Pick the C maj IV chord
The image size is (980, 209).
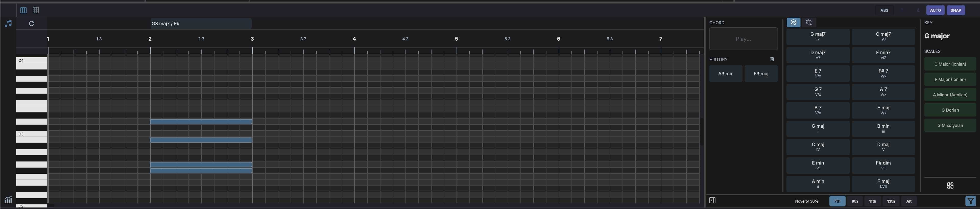point(818,147)
